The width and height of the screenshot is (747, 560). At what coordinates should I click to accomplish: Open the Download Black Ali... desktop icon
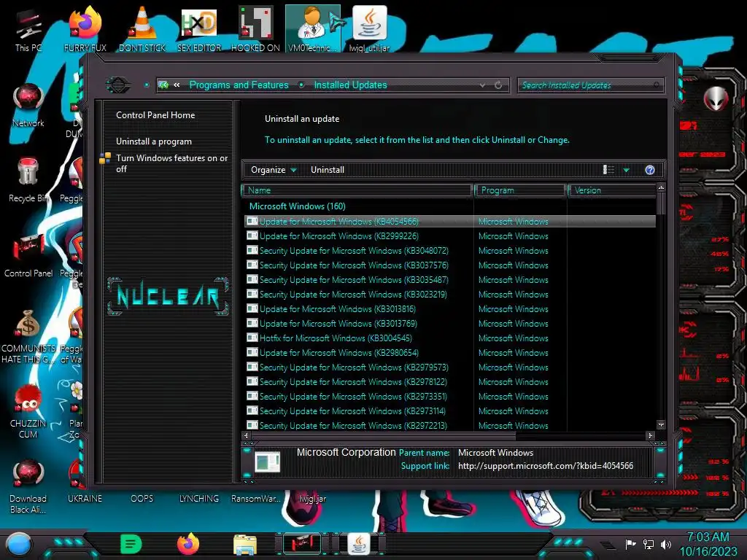point(28,486)
